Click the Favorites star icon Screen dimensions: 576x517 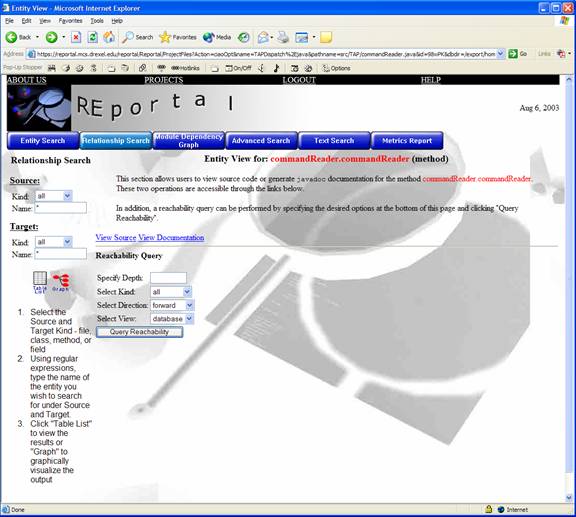click(165, 37)
